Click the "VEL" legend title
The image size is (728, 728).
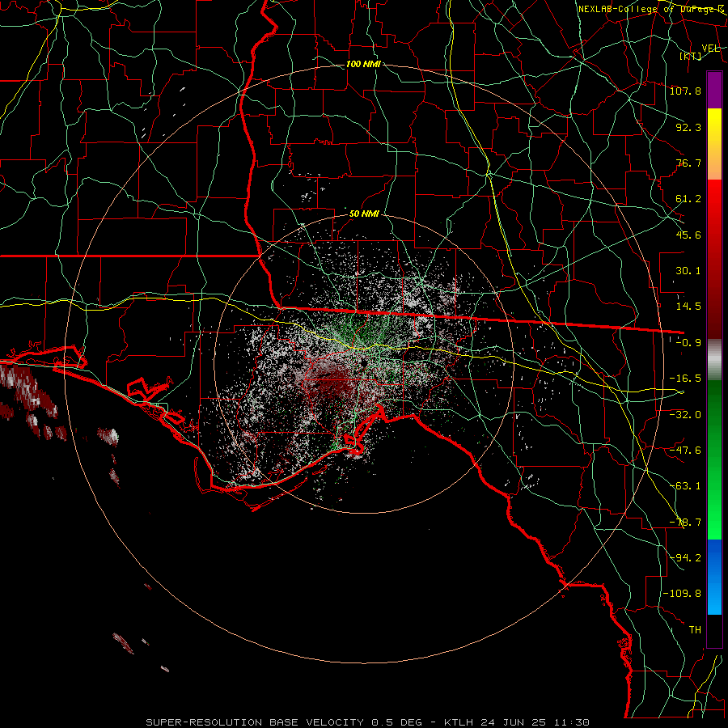tap(710, 49)
